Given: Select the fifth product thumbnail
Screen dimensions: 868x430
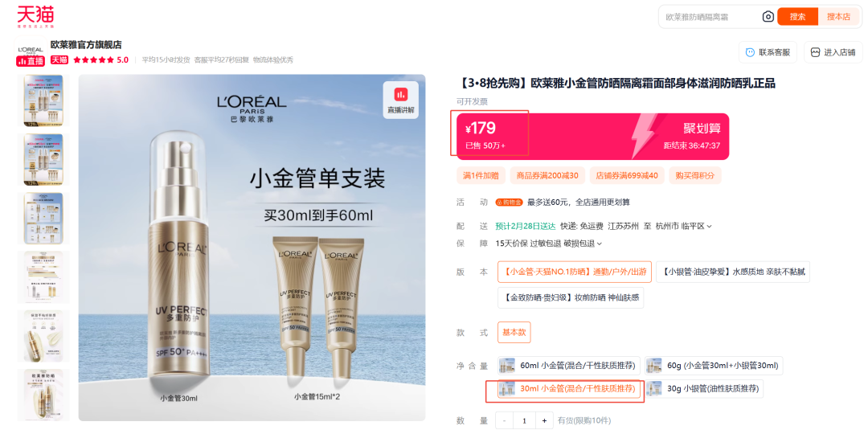Looking at the screenshot, I should pos(43,335).
